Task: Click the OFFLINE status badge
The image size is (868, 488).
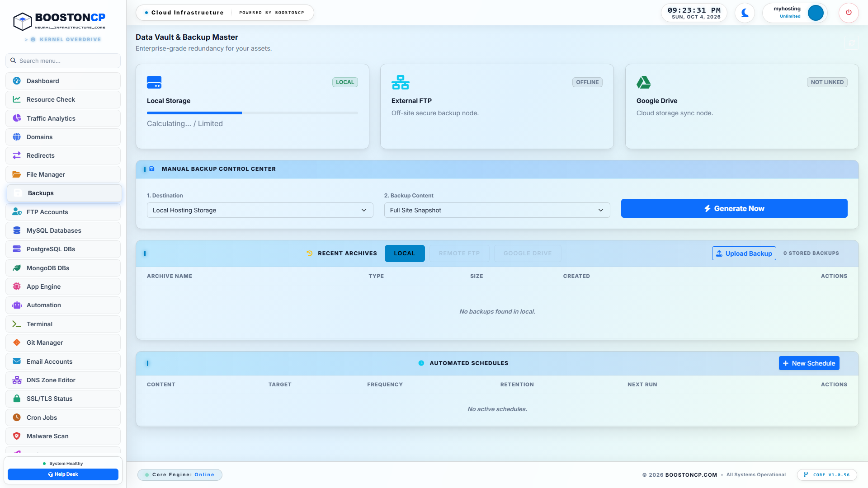Action: click(587, 82)
